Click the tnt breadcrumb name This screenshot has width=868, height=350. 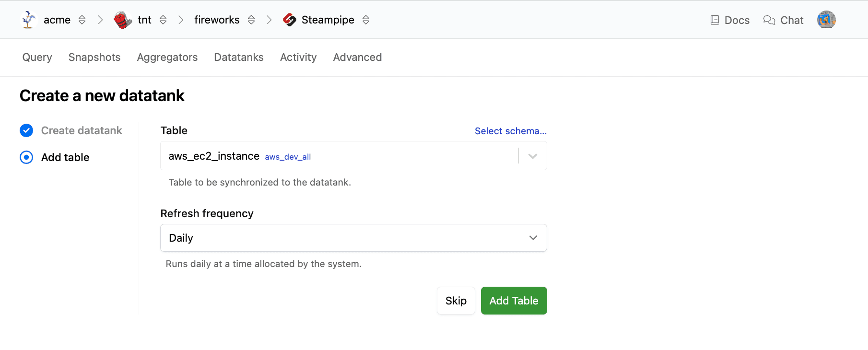click(x=144, y=20)
